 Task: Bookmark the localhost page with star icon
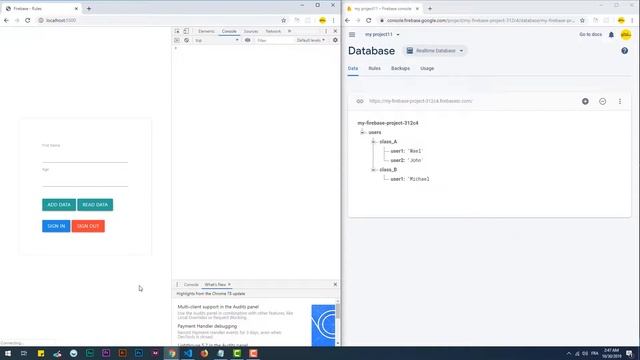coord(283,20)
